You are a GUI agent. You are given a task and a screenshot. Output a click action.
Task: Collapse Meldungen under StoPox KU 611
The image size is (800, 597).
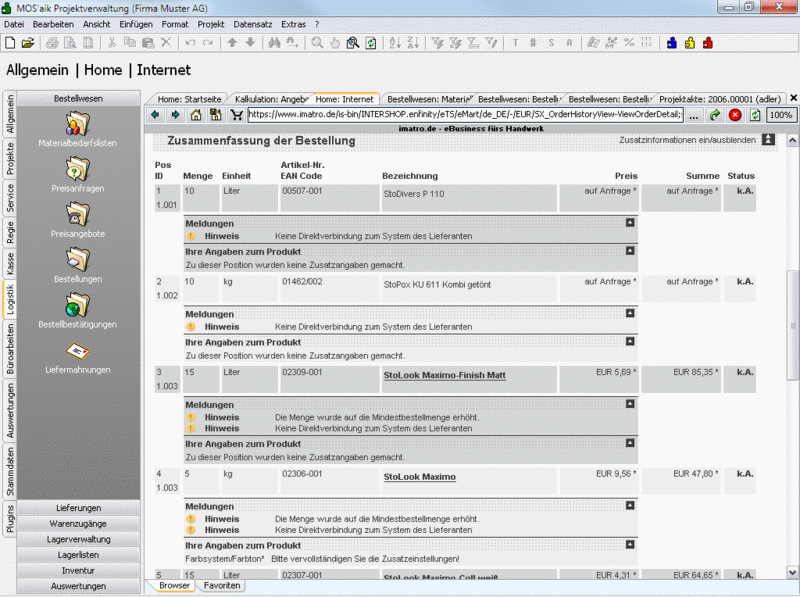(630, 313)
